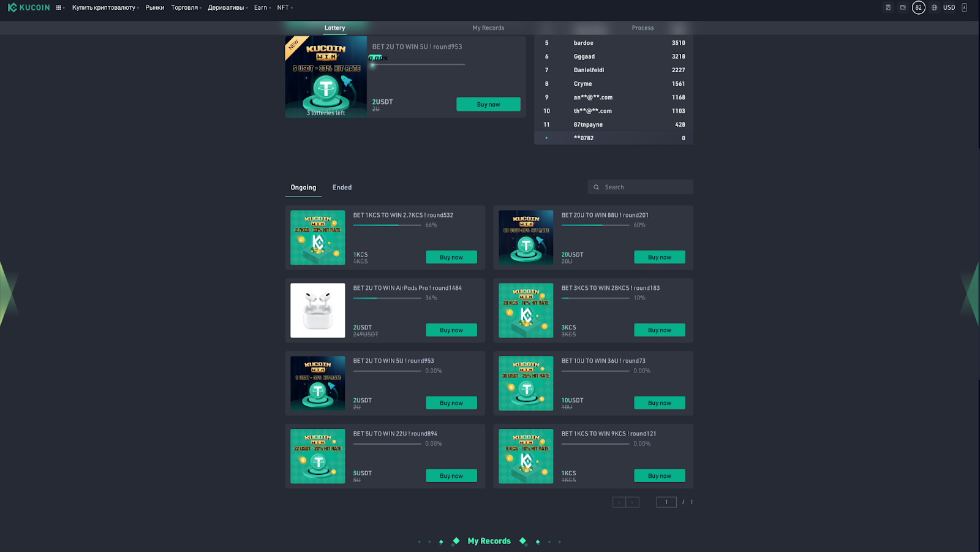Open title BET 2U TO WIN AirPods Pro
Viewport: 980px width, 552px height.
point(407,288)
